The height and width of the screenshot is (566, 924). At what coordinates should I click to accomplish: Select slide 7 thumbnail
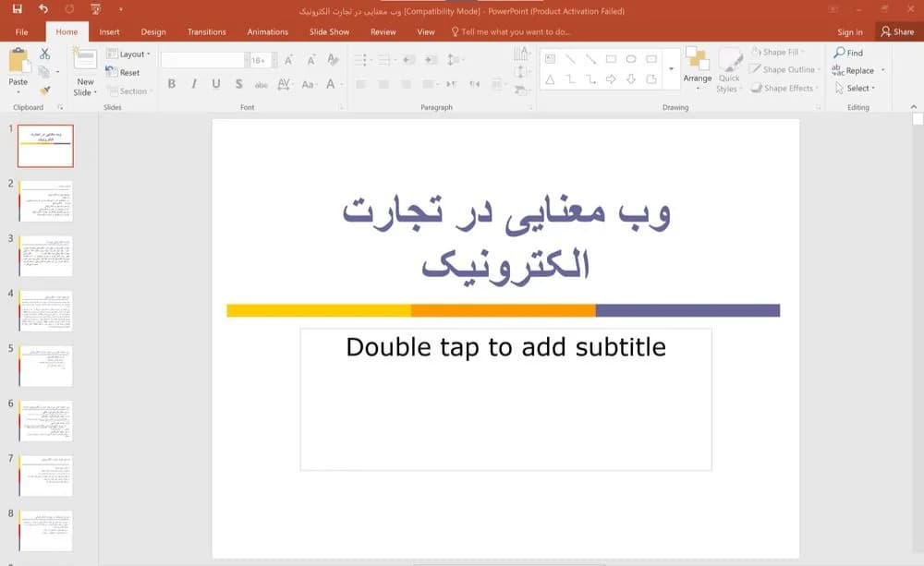46,476
